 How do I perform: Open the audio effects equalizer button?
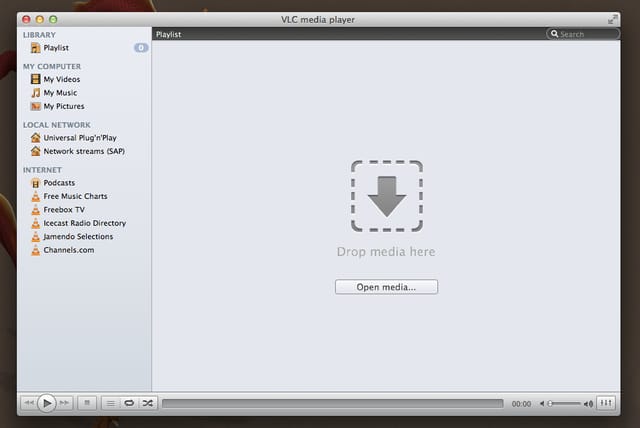pos(606,403)
